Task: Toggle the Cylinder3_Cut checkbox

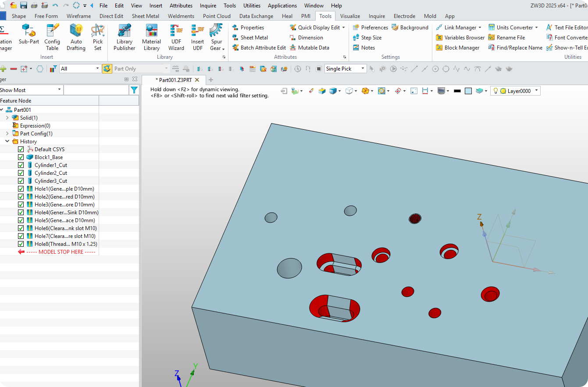Action: click(x=21, y=181)
